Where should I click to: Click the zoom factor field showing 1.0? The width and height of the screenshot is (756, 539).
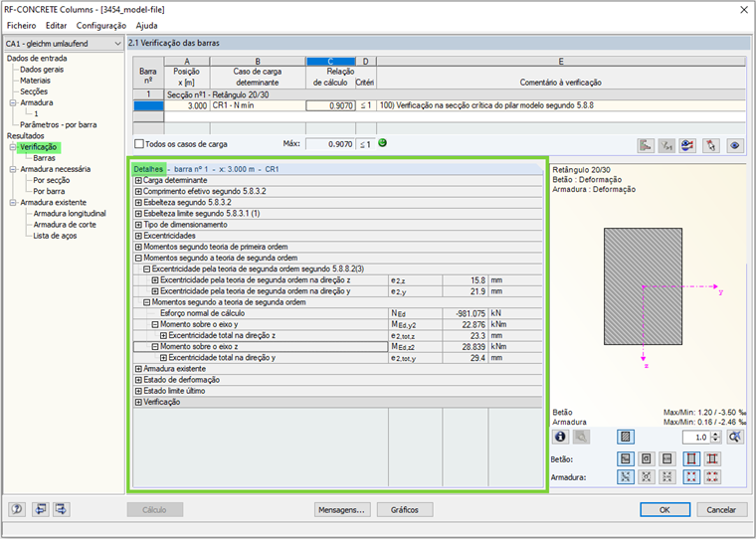coord(696,438)
